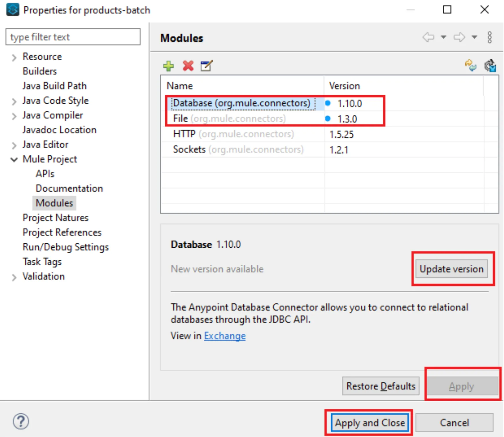This screenshot has height=437, width=504.
Task: Click the help question mark icon
Action: coord(21,421)
